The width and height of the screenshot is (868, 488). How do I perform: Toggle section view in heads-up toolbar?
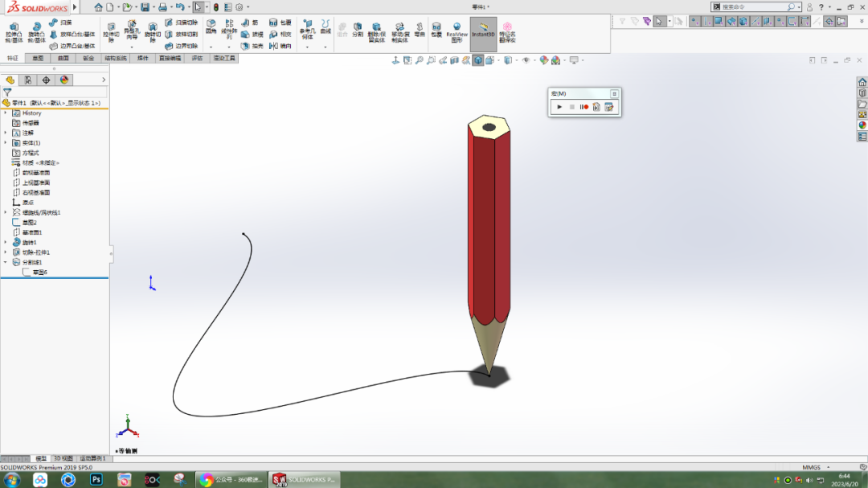click(455, 60)
